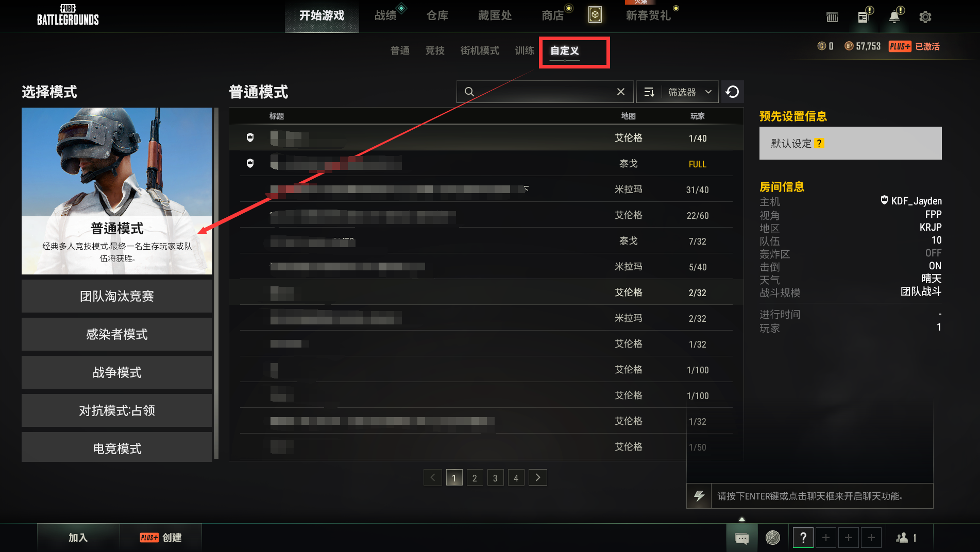Image resolution: width=980 pixels, height=552 pixels.
Task: Click the sort order icon beside 筛选器
Action: tap(649, 92)
